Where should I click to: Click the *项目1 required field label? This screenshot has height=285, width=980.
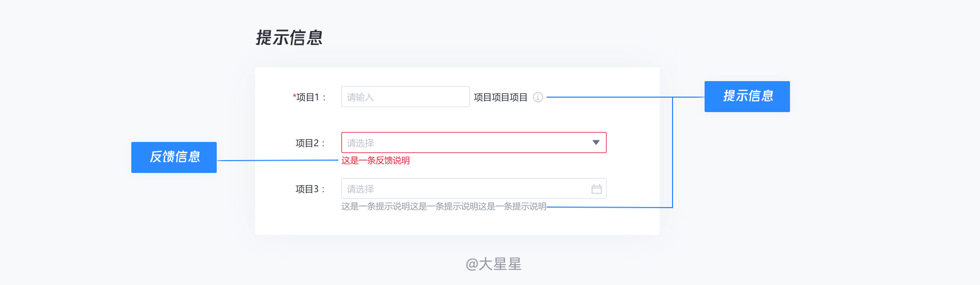pyautogui.click(x=309, y=97)
